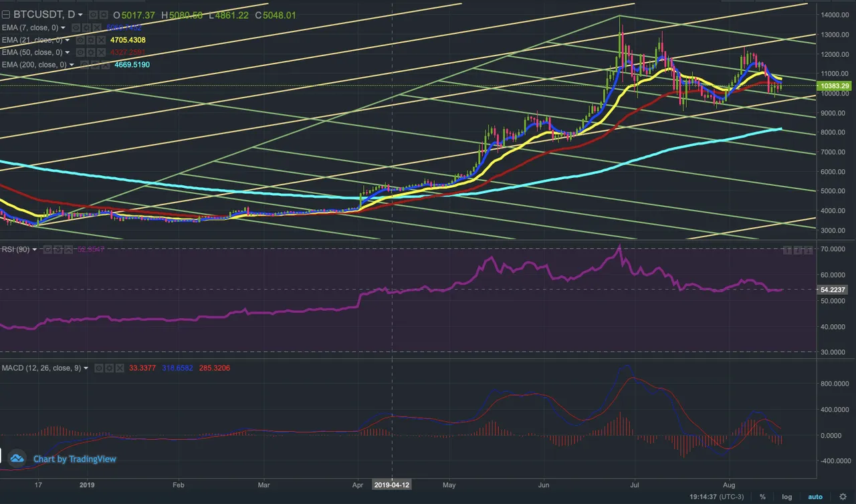Image resolution: width=856 pixels, height=504 pixels.
Task: Open the EMA (7, close, 0) dropdown arrow
Action: coord(63,27)
